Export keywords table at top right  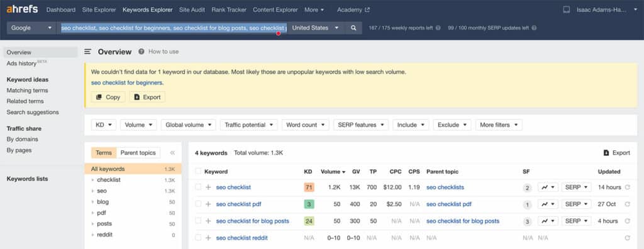(616, 153)
